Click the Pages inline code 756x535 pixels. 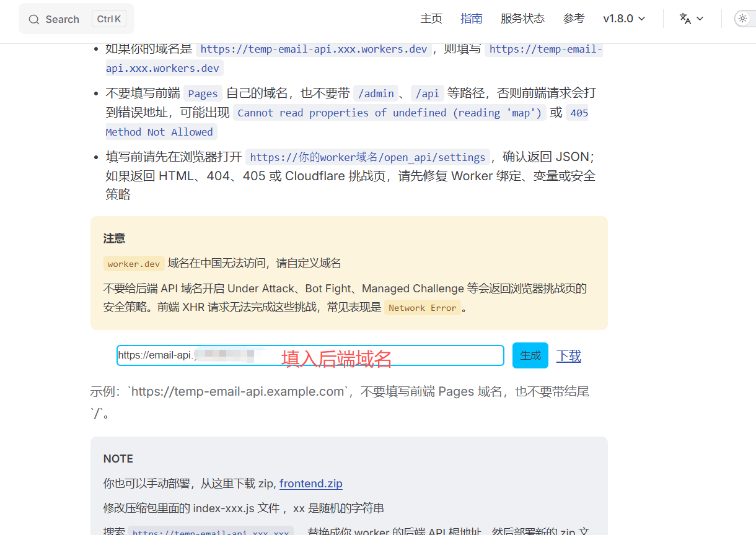coord(203,94)
